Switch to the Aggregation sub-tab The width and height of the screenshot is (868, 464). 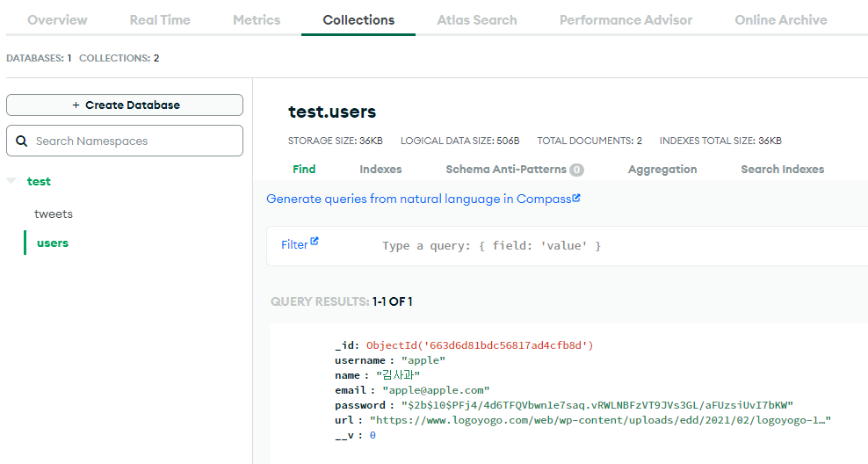pos(662,169)
